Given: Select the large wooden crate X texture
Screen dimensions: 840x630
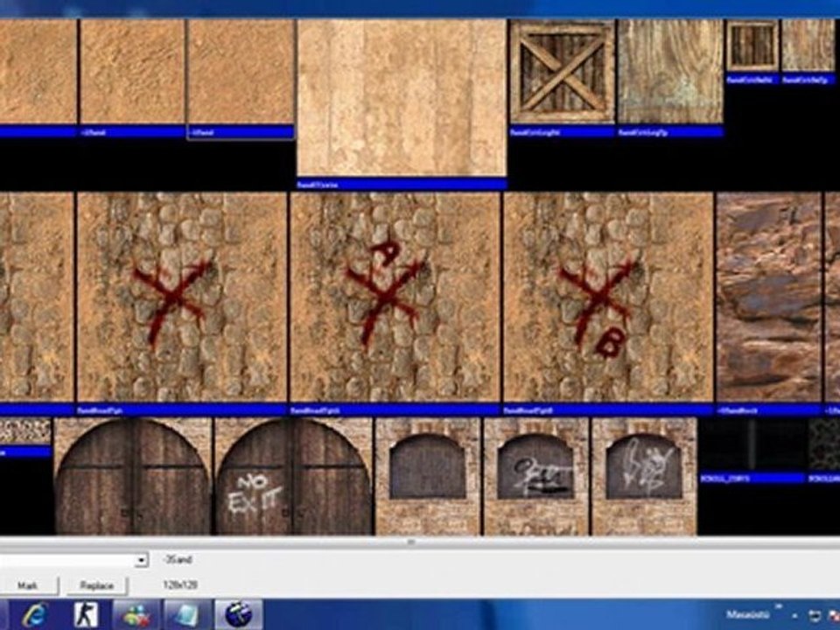Looking at the screenshot, I should point(563,72).
